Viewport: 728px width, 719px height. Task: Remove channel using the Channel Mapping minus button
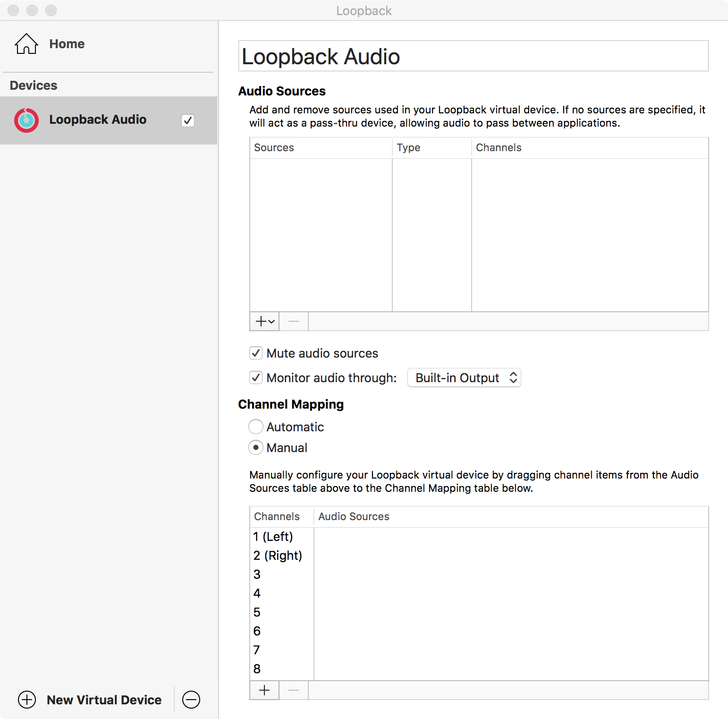(294, 690)
